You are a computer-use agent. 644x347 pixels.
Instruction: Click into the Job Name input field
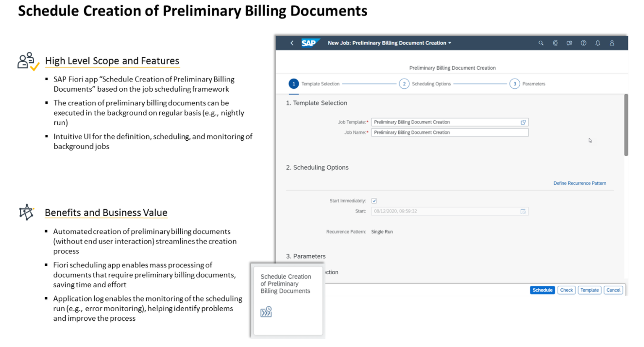pos(449,132)
